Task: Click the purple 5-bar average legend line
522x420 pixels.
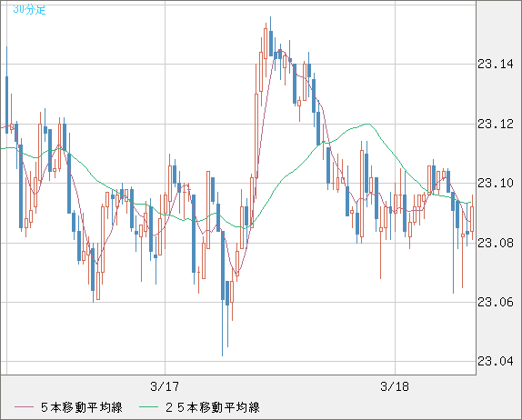Action: 24,407
